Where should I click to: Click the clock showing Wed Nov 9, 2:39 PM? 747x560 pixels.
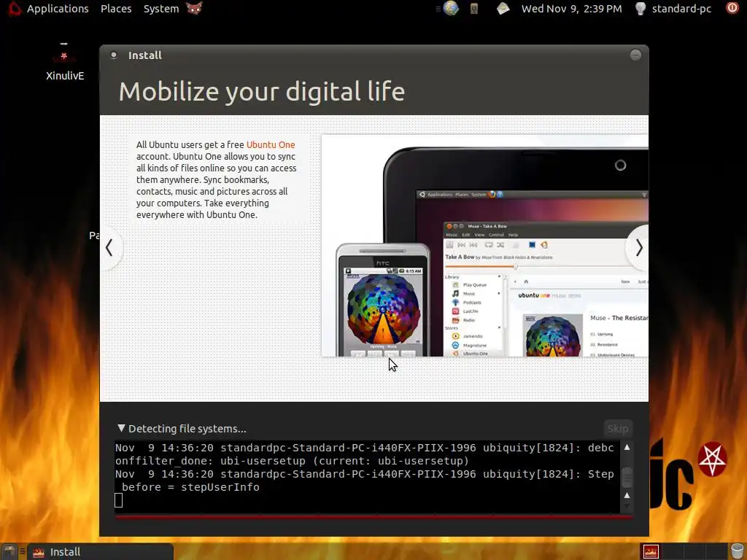(571, 9)
